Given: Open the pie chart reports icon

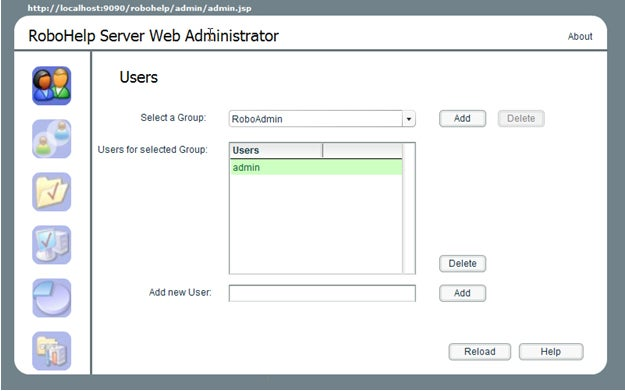Looking at the screenshot, I should pos(52,298).
